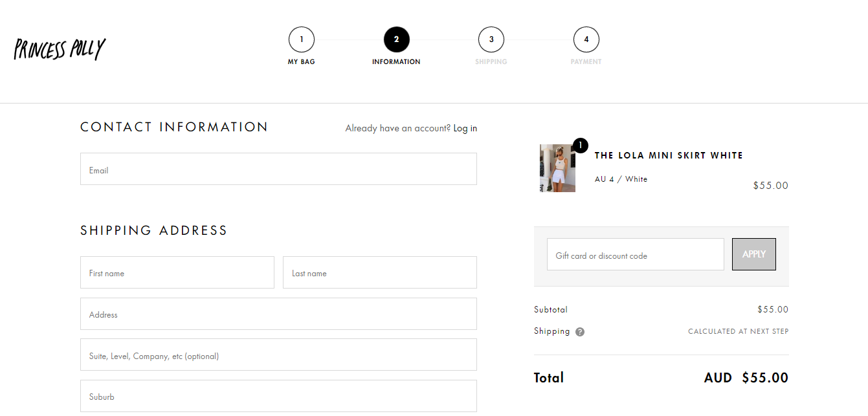The width and height of the screenshot is (868, 416).
Task: Open the Lola Mini Skirt product thumbnail
Action: (x=557, y=168)
